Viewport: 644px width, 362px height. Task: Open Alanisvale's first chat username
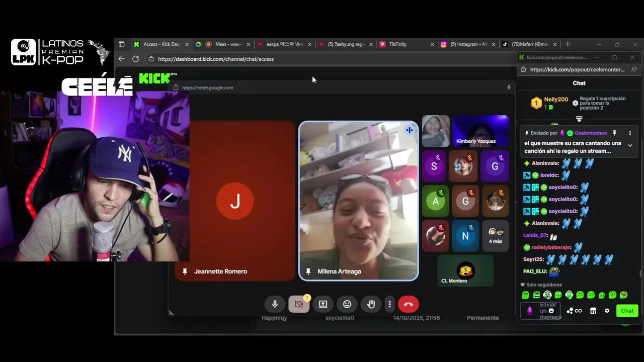[x=546, y=163]
